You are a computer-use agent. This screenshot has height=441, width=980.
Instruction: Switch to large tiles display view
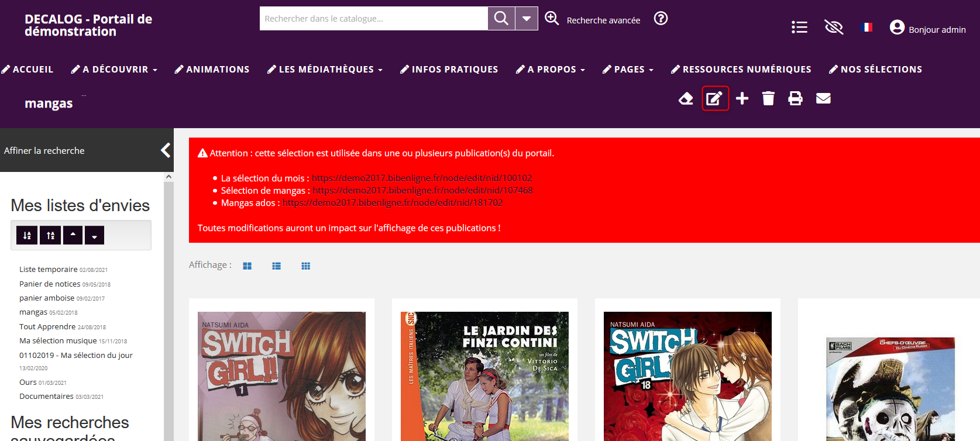click(247, 266)
